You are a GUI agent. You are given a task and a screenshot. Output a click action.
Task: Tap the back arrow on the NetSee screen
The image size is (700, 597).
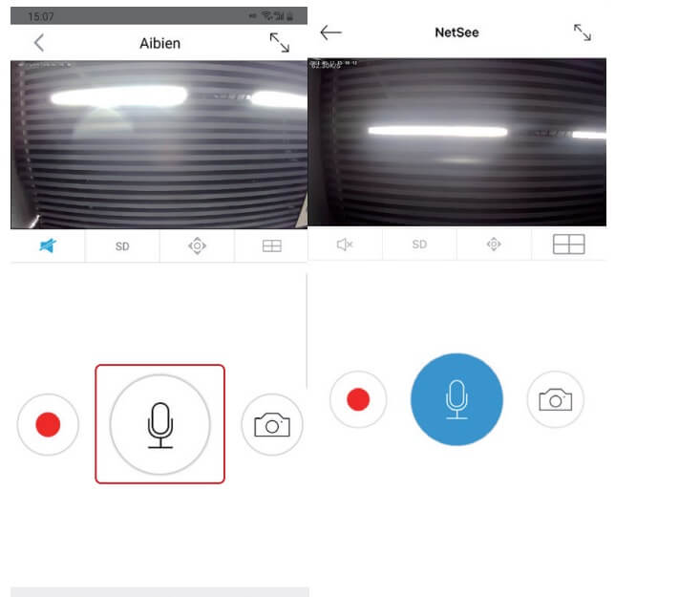click(x=330, y=32)
